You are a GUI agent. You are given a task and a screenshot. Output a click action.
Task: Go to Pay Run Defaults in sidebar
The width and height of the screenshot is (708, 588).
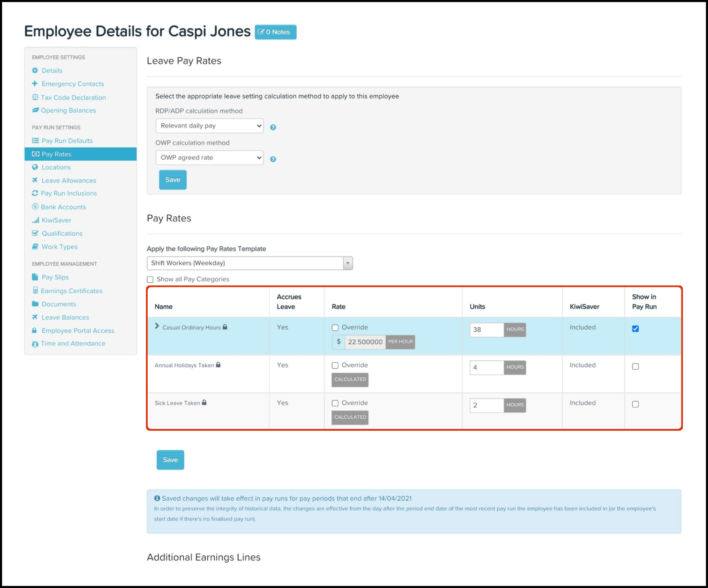pos(67,141)
